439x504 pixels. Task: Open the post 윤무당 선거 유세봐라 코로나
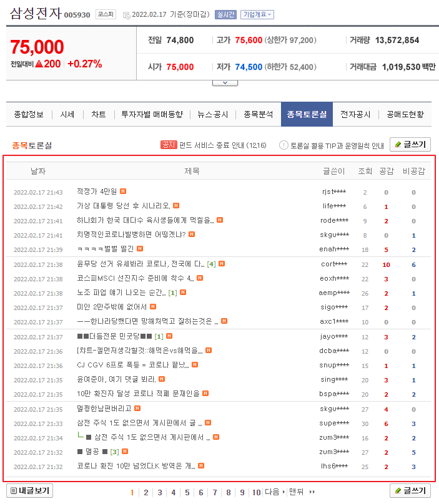tap(141, 264)
